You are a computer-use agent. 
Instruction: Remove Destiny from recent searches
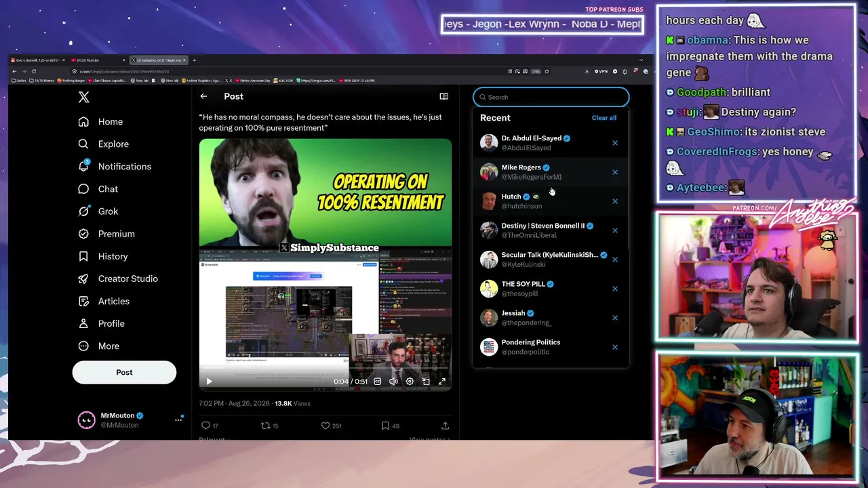pos(615,230)
